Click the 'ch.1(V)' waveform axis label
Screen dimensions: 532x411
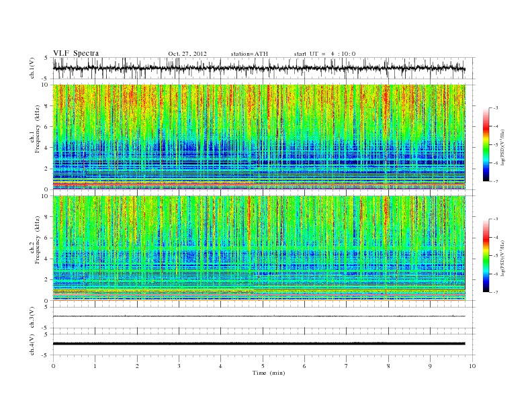point(32,68)
